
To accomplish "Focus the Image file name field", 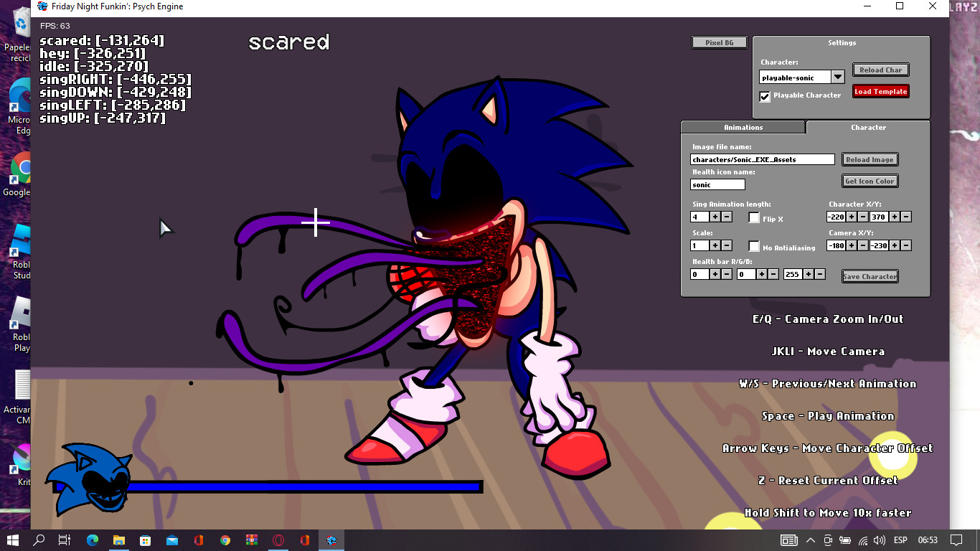I will [763, 159].
